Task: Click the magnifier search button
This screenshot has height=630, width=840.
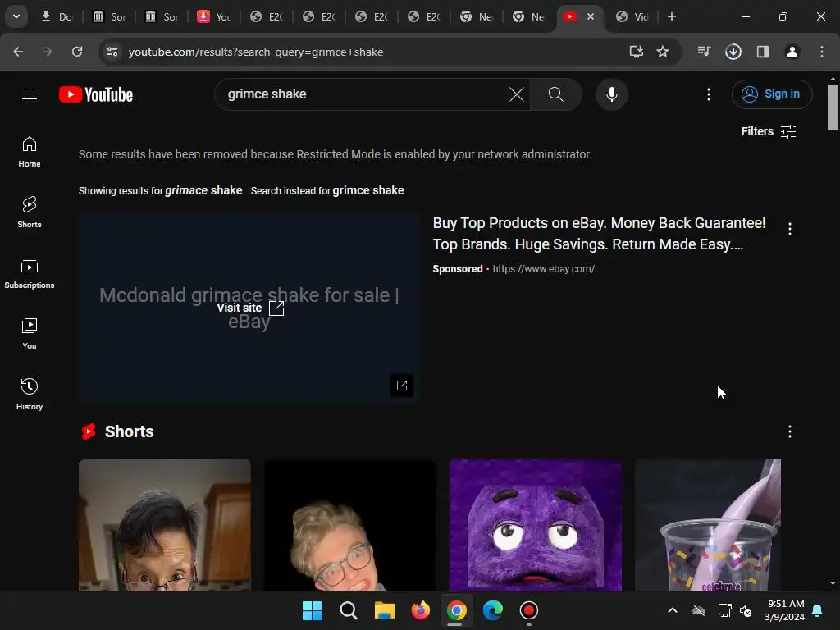Action: coord(556,94)
